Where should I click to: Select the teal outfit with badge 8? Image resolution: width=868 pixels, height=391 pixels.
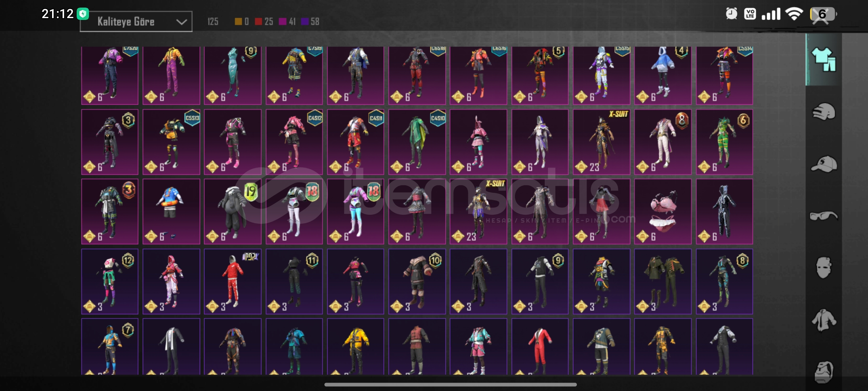724,281
